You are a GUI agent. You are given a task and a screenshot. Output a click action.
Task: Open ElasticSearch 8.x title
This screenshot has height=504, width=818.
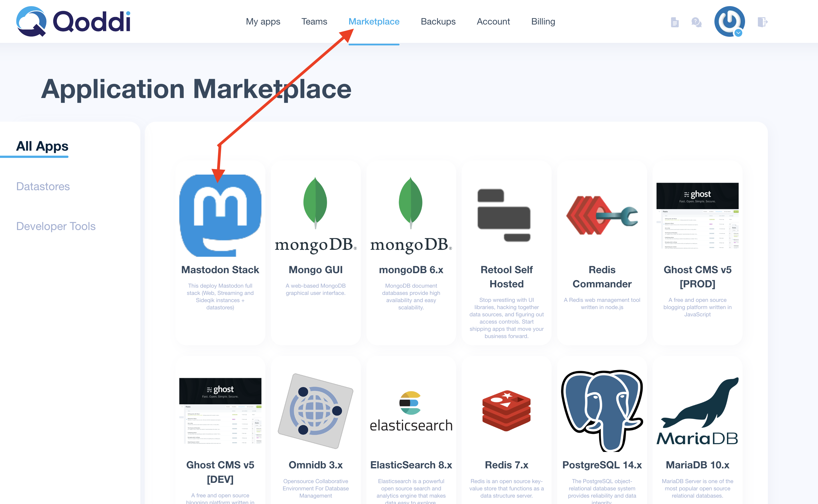pos(411,465)
